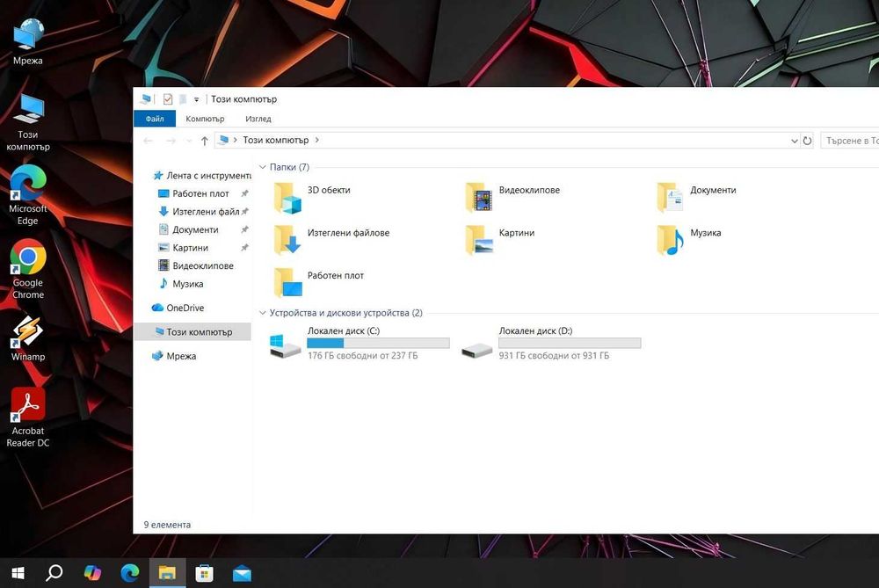Open the Компютър ribbon tab

tap(205, 119)
